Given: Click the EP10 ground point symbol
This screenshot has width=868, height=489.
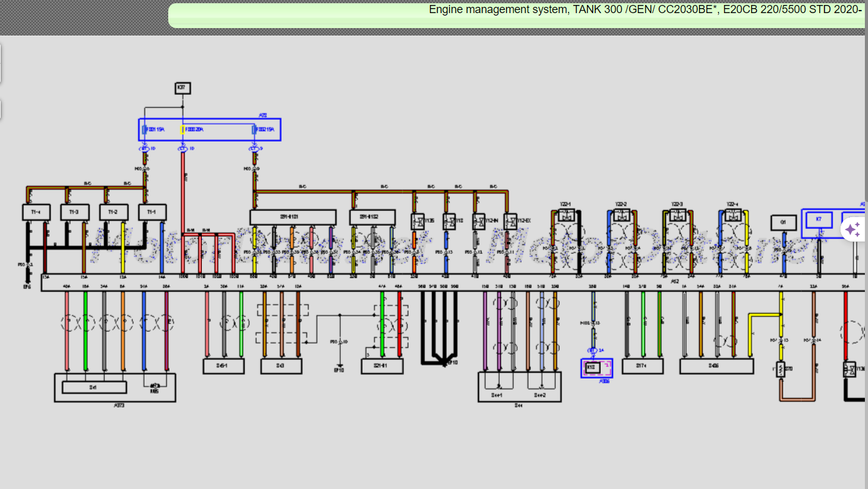Looking at the screenshot, I should point(339,366).
